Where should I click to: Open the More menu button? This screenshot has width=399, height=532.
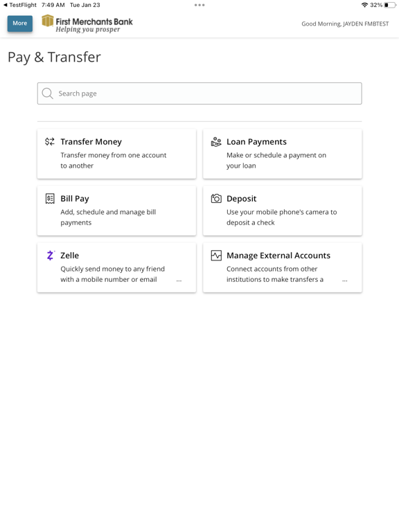click(20, 24)
